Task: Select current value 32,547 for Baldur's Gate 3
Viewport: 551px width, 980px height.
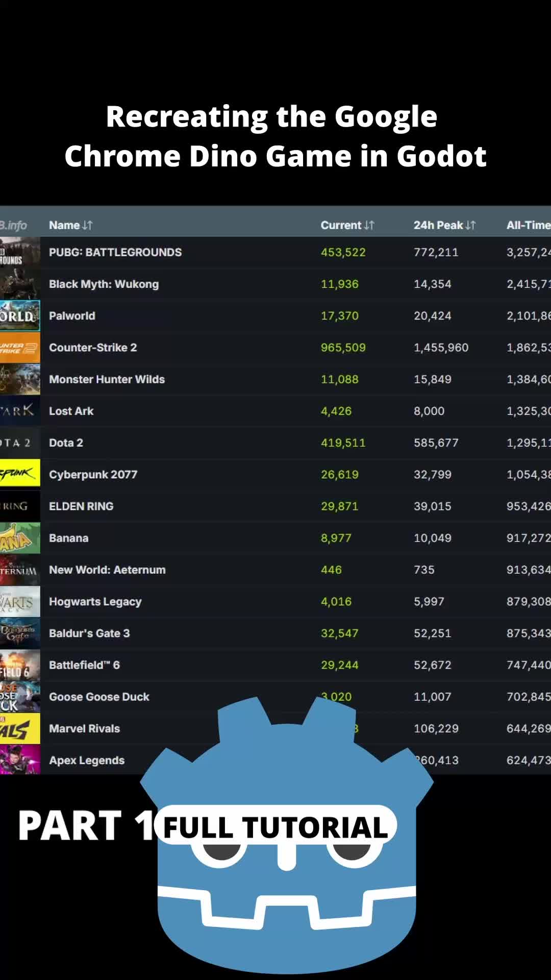Action: [x=339, y=633]
